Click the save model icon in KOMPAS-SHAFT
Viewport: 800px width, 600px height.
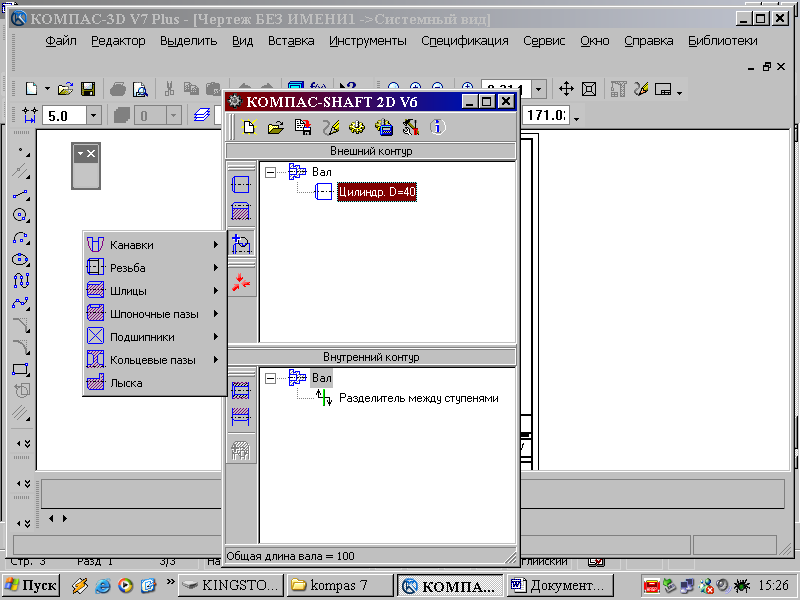click(x=303, y=127)
